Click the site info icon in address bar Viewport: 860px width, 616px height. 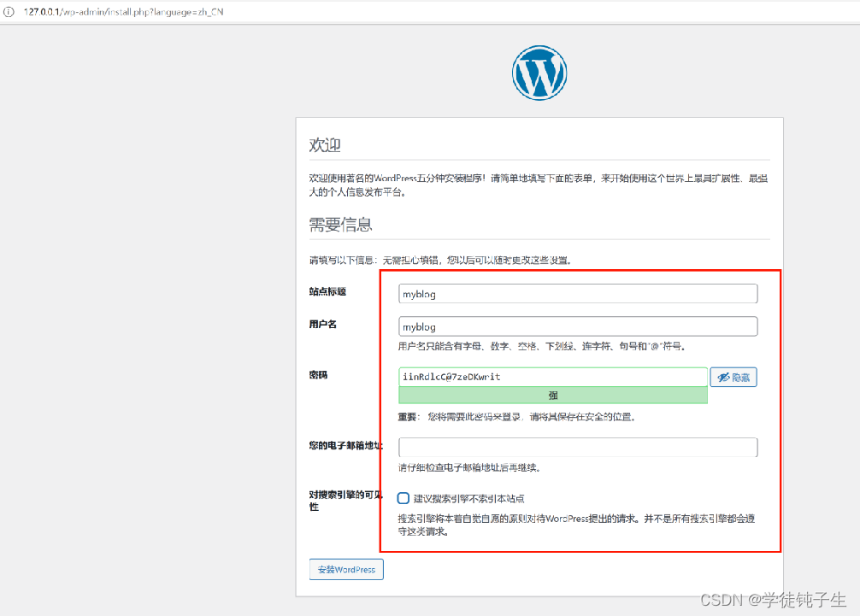click(9, 11)
